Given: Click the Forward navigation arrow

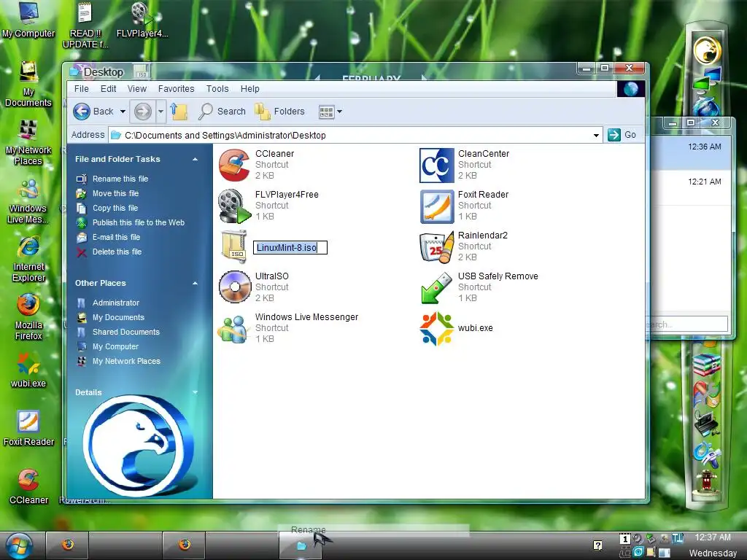Looking at the screenshot, I should coord(142,112).
